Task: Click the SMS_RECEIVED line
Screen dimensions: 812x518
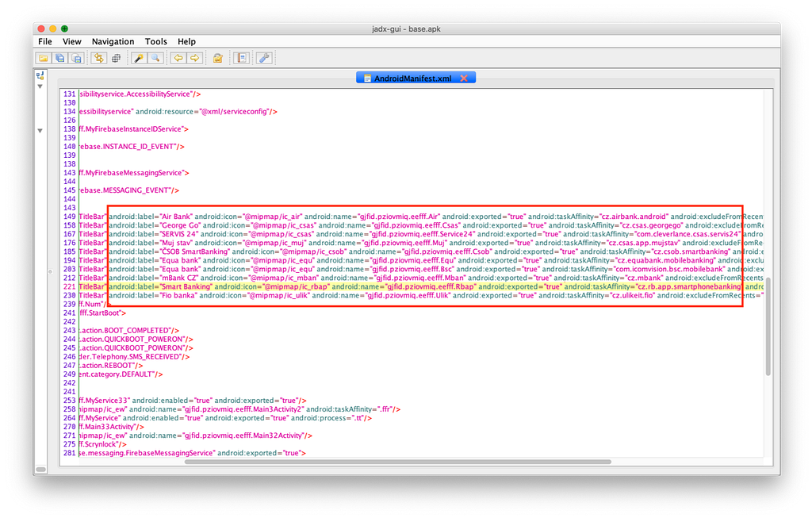Action: pyautogui.click(x=134, y=357)
